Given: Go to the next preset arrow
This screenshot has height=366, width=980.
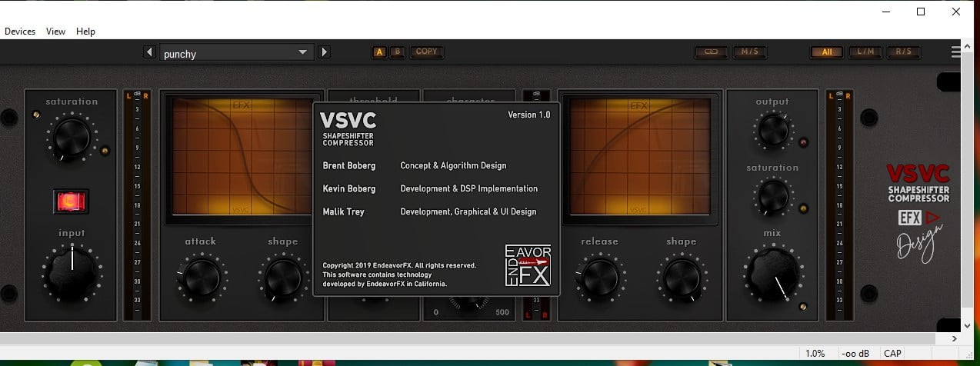Looking at the screenshot, I should click(x=325, y=52).
